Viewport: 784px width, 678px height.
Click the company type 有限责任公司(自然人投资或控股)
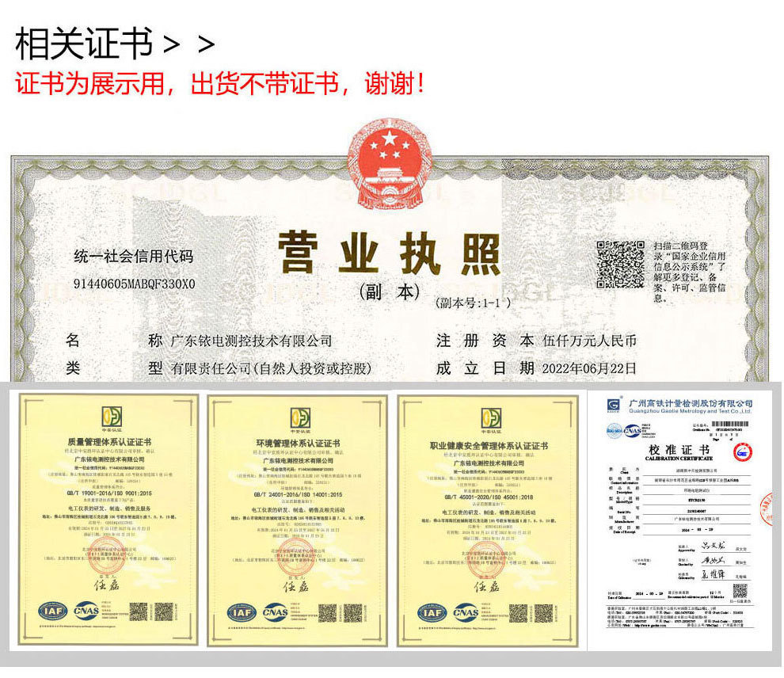tap(272, 369)
